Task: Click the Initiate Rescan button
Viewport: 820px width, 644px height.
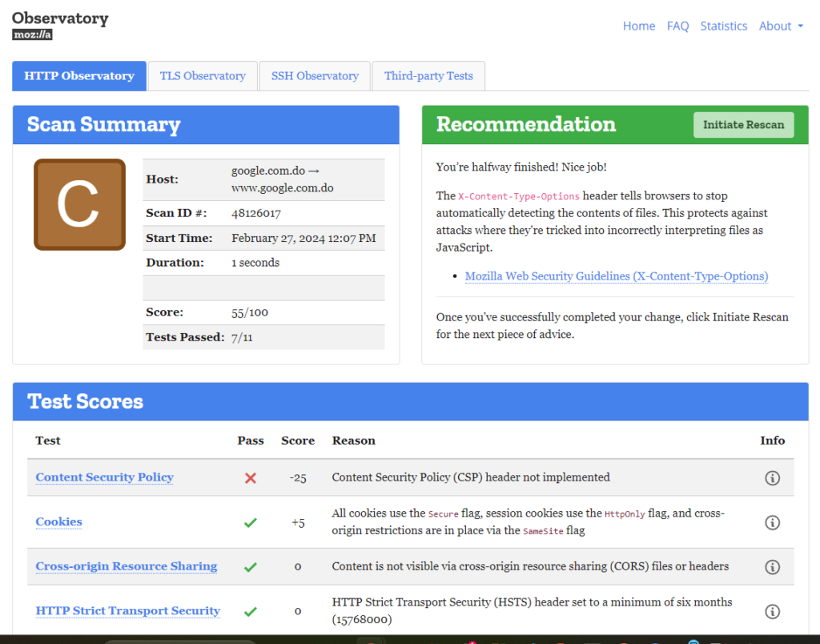Action: 743,125
